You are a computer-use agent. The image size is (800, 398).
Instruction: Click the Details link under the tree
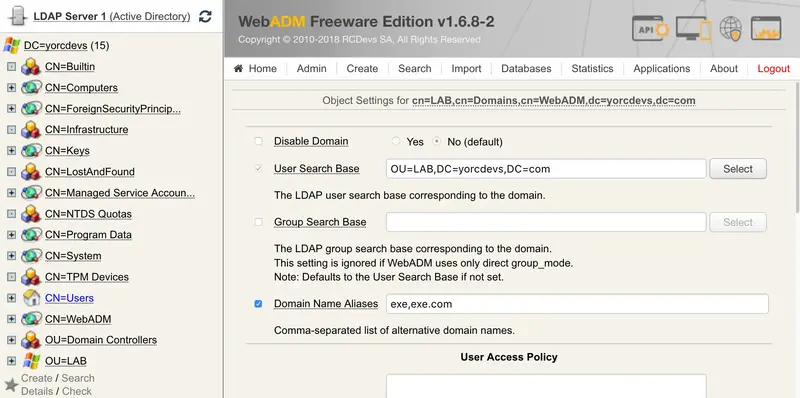[x=37, y=391]
